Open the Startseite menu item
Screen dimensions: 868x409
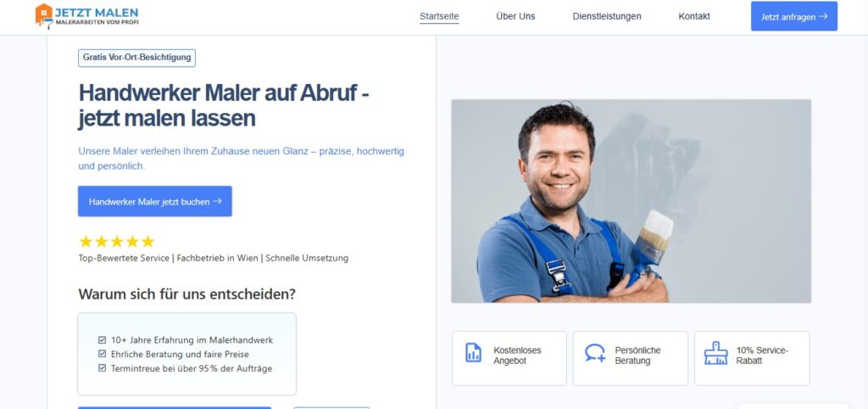click(439, 17)
